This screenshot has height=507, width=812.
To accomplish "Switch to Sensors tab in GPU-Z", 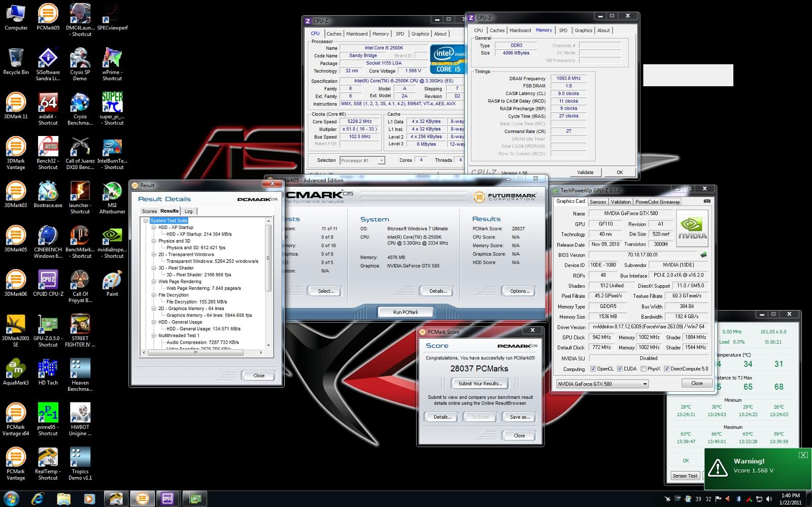I will coord(598,202).
